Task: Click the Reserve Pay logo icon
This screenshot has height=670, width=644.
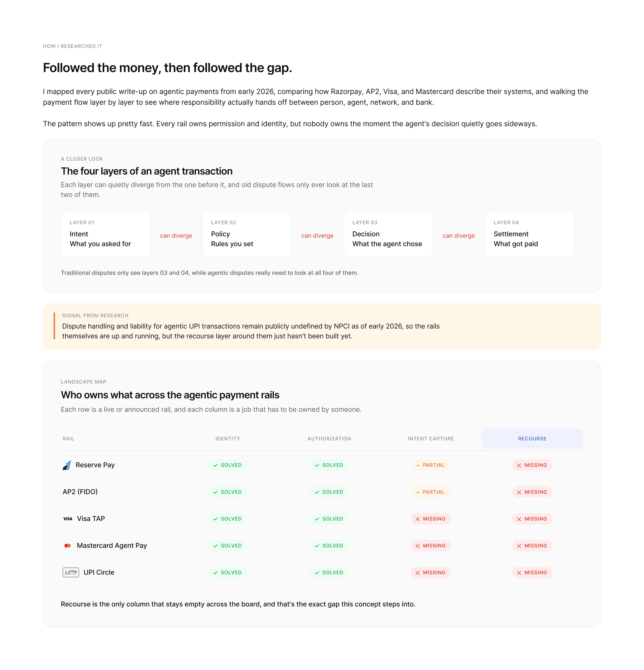Action: click(67, 465)
